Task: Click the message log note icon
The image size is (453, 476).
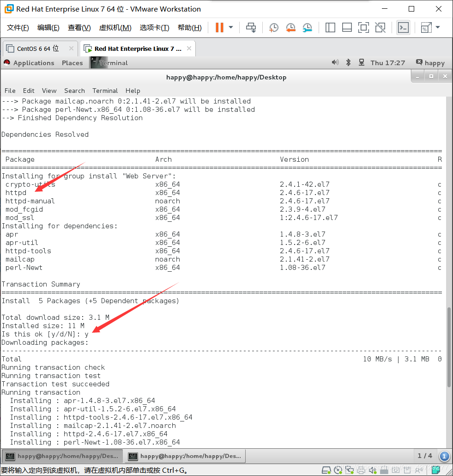Action: (436, 470)
